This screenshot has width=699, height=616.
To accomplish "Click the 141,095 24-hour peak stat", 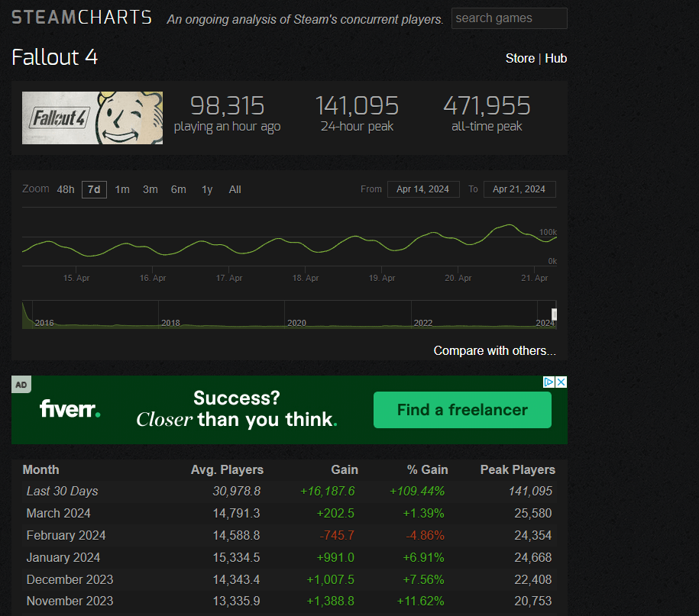I will (x=357, y=114).
